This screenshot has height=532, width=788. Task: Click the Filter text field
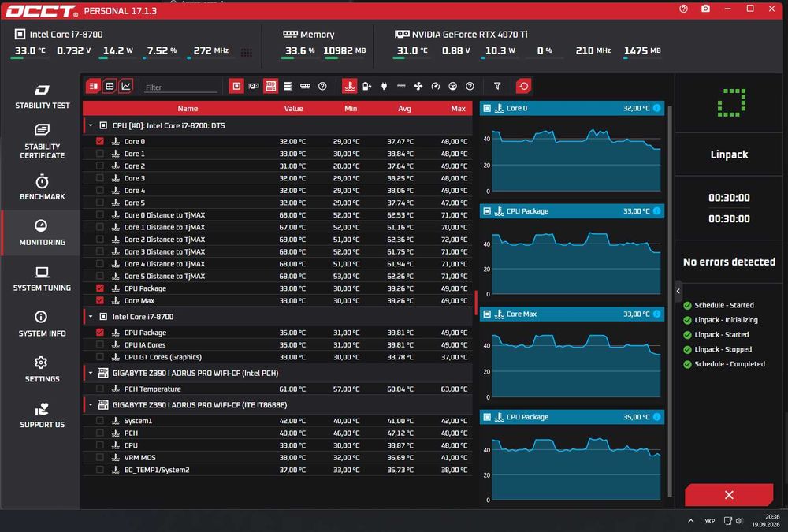click(180, 87)
